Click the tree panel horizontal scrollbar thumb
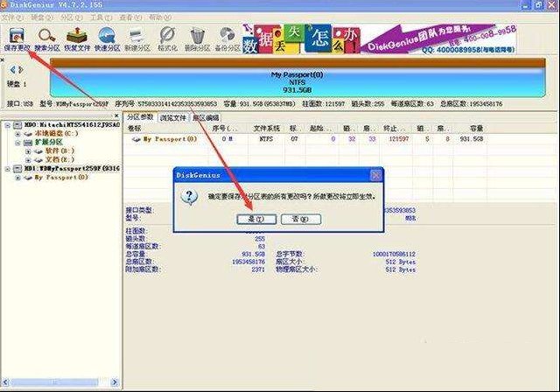Screen dimensions: 560x392 (x=54, y=382)
